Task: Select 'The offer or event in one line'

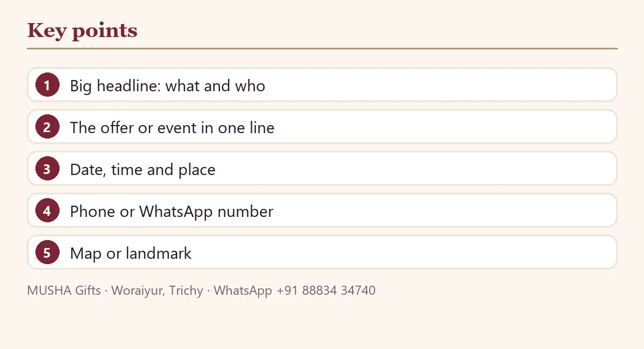Action: click(x=172, y=128)
